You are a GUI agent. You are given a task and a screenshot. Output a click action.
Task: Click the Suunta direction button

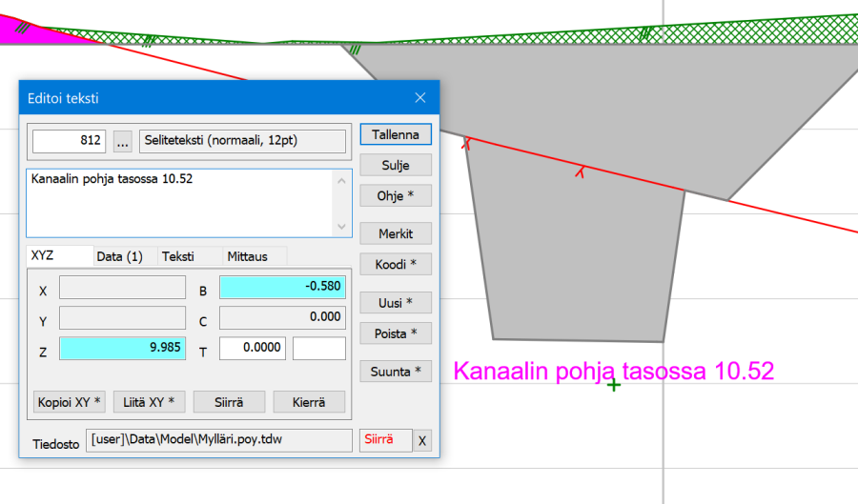pos(396,371)
